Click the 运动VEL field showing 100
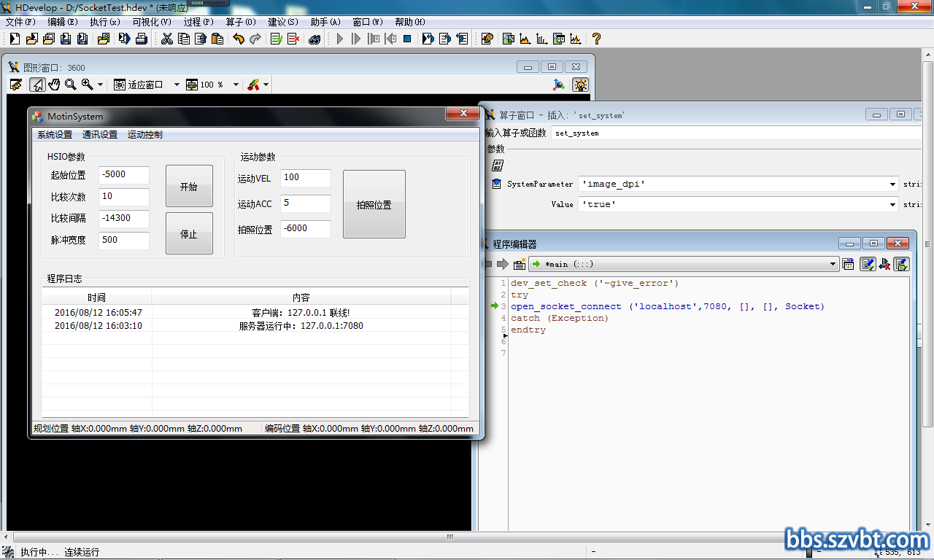Screen dimensions: 934x560 [306, 178]
